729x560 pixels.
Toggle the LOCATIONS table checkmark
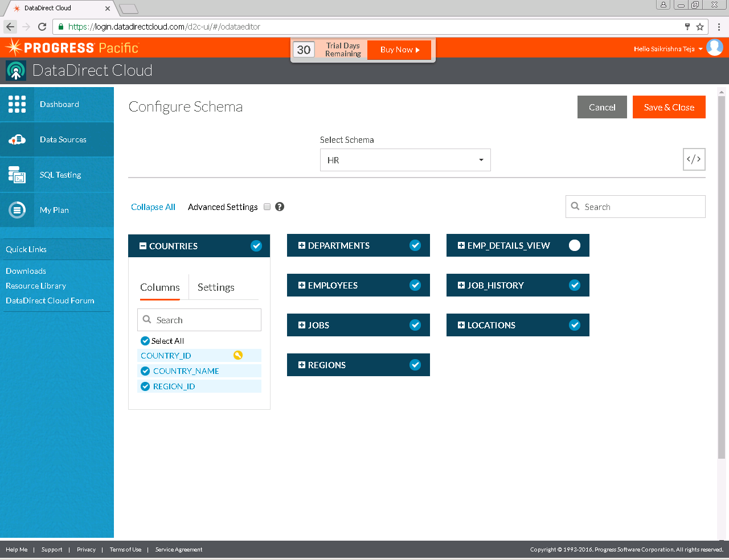575,325
